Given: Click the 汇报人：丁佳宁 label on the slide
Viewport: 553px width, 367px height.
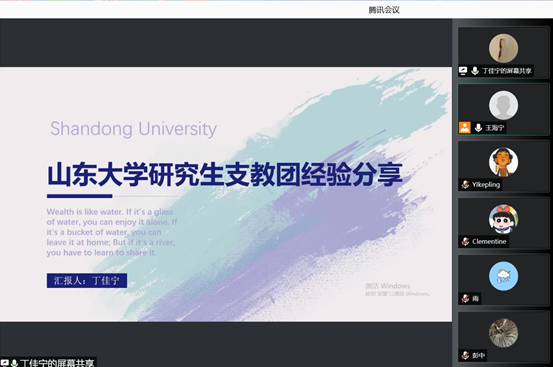Looking at the screenshot, I should [87, 281].
